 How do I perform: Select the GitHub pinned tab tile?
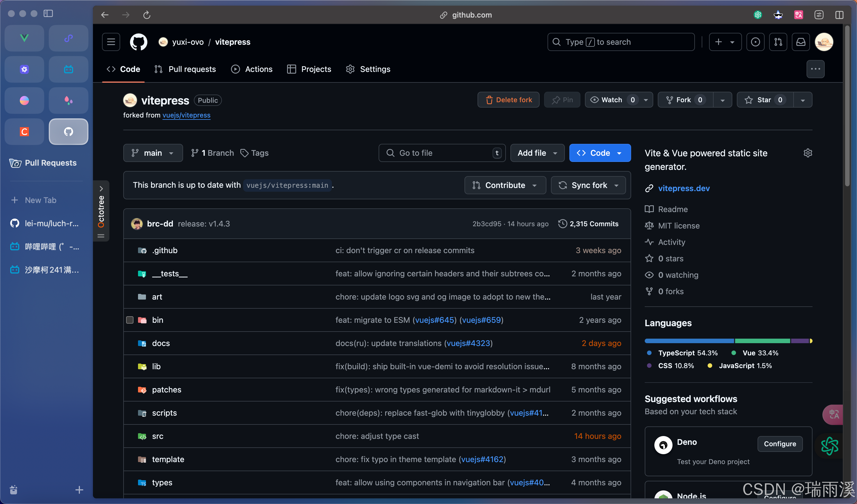coord(68,132)
